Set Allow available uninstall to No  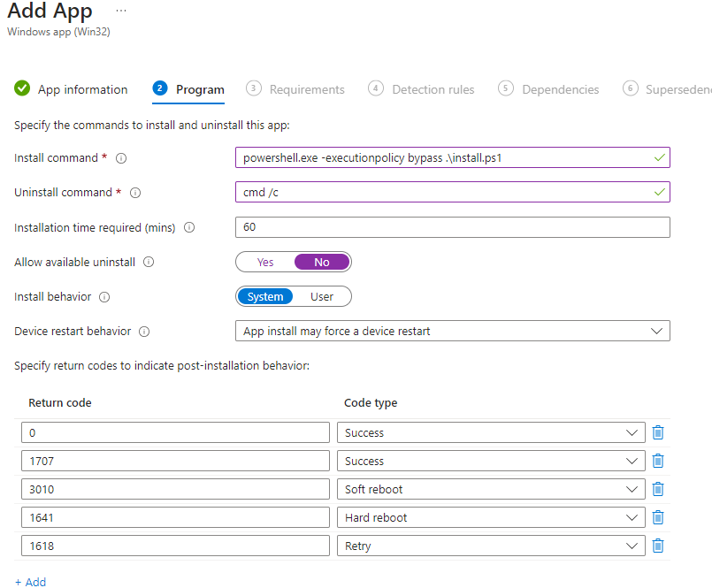[322, 263]
